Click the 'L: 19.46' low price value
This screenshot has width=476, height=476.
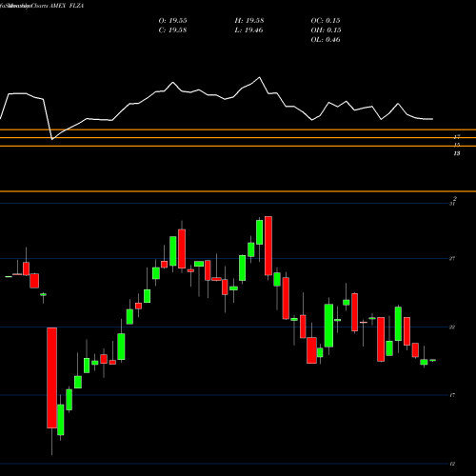(x=249, y=30)
